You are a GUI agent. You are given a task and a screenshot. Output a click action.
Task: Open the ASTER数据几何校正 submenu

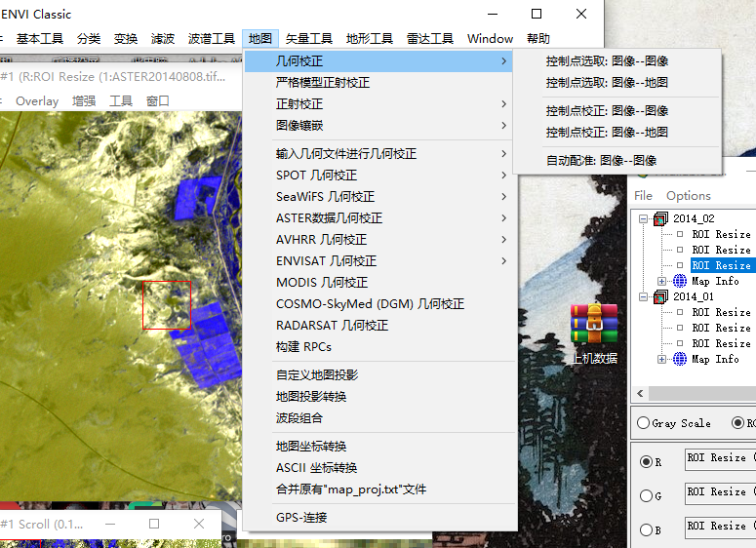[x=378, y=217]
